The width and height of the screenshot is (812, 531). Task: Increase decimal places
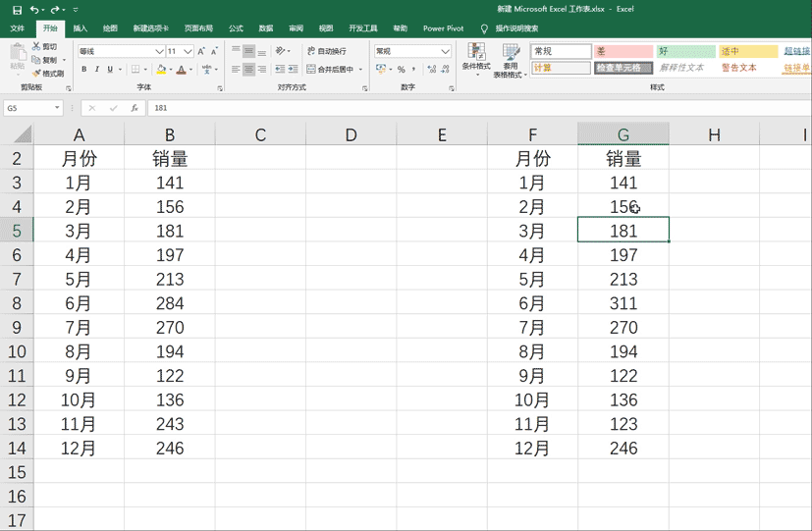432,69
